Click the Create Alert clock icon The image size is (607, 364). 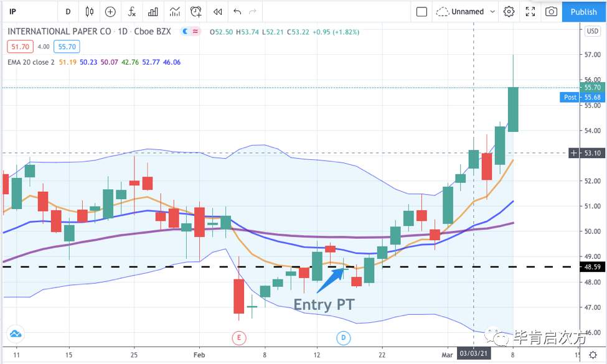(196, 12)
